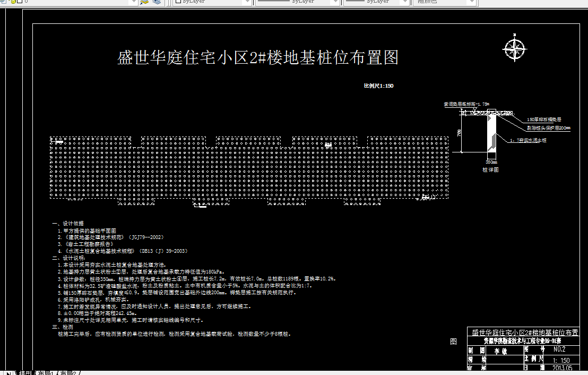The height and width of the screenshot is (375, 588).
Task: Select the 二、设计说明 heading
Action: tap(68, 258)
